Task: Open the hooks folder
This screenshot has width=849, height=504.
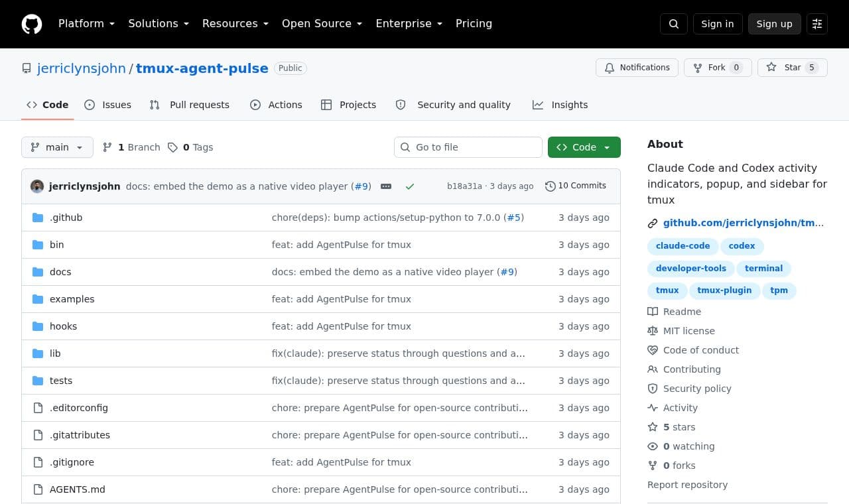Action: pos(63,326)
